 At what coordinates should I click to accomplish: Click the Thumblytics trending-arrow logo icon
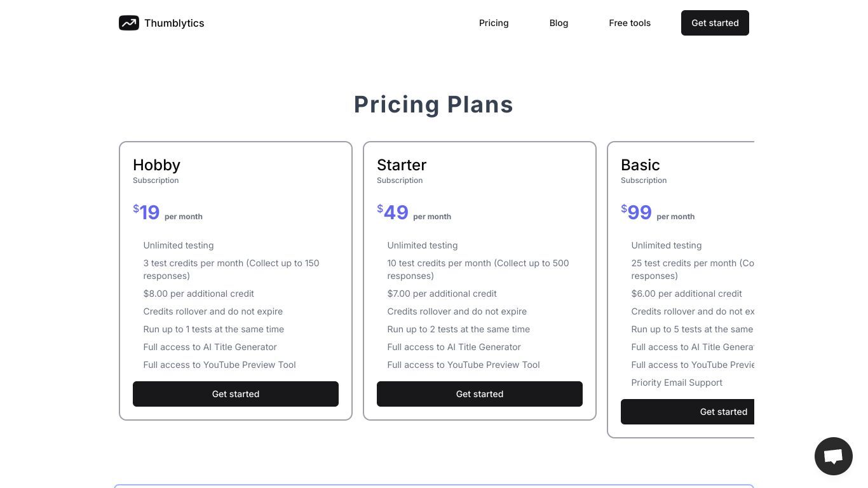click(129, 23)
